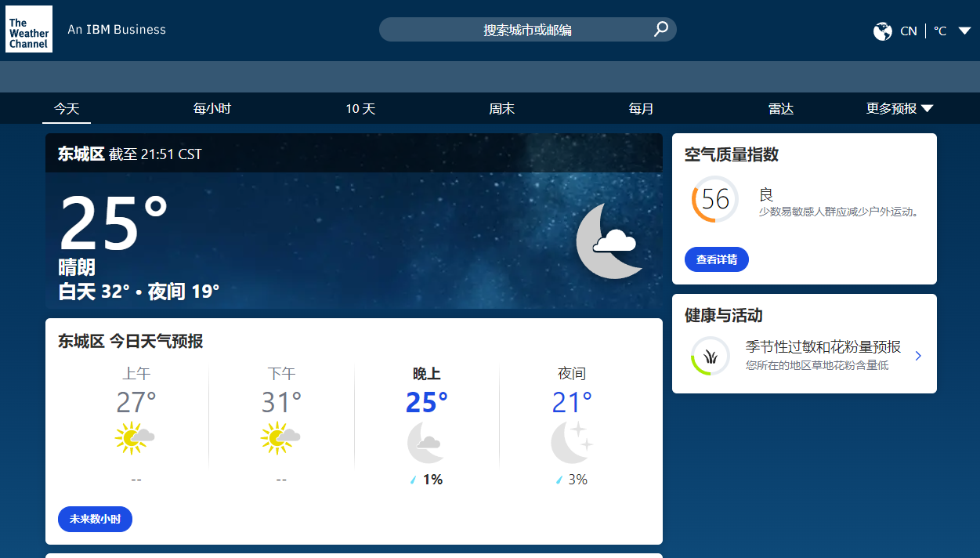Click the globe language icon
Viewport: 980px width, 558px height.
[882, 31]
